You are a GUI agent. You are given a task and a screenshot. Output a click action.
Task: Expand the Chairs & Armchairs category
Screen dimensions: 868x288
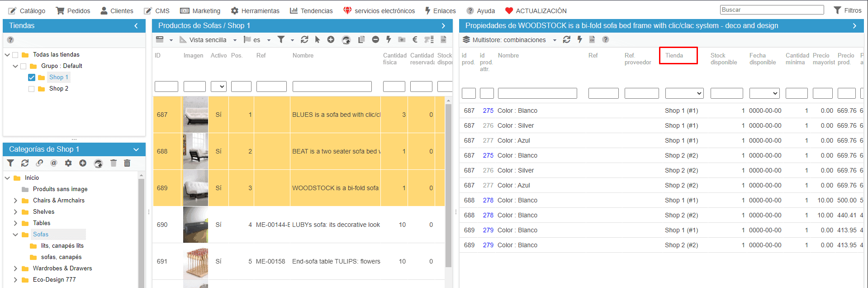pyautogui.click(x=15, y=201)
